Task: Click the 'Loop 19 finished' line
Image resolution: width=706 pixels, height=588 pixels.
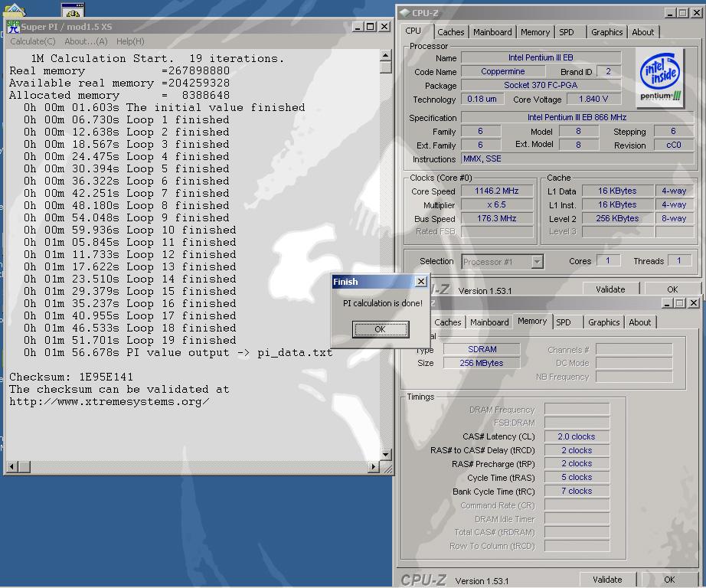Action: point(129,341)
